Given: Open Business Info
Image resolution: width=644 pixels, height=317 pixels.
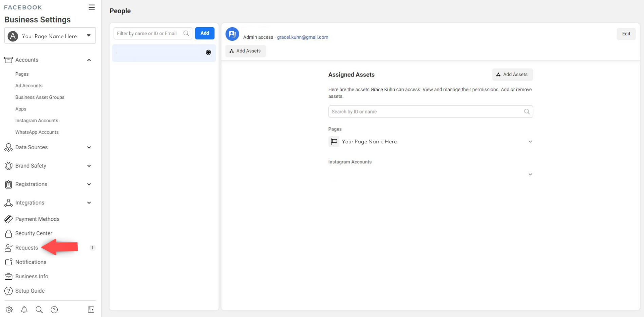Looking at the screenshot, I should 32,277.
